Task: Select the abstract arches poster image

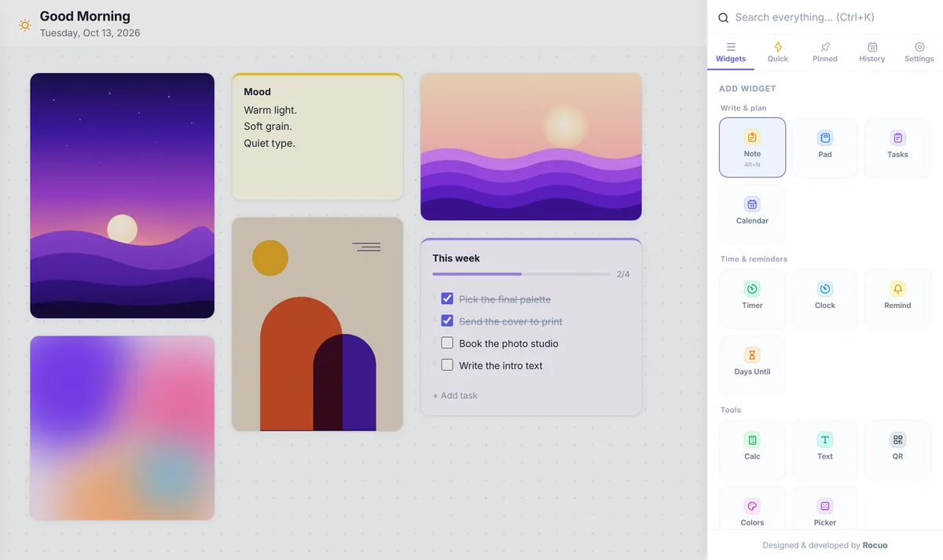Action: 317,324
